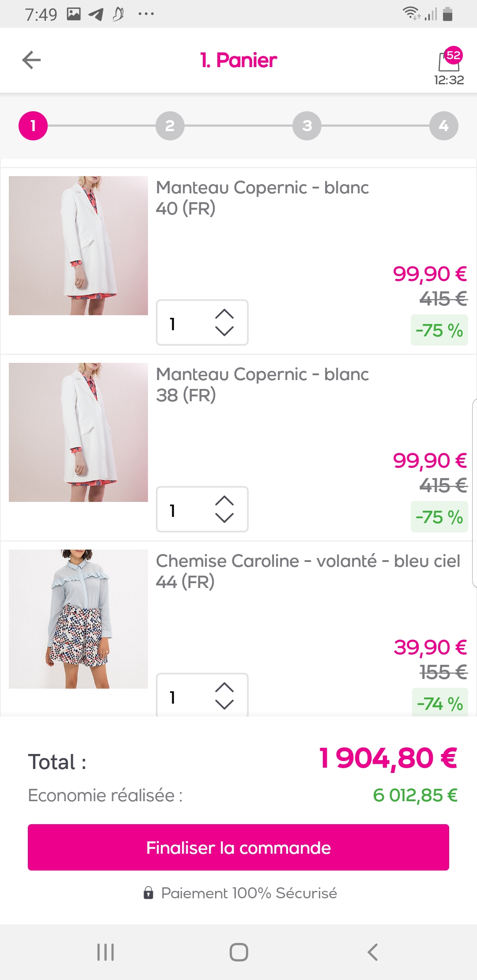Image resolution: width=477 pixels, height=980 pixels.
Task: Go to checkout step 2
Action: pyautogui.click(x=170, y=126)
